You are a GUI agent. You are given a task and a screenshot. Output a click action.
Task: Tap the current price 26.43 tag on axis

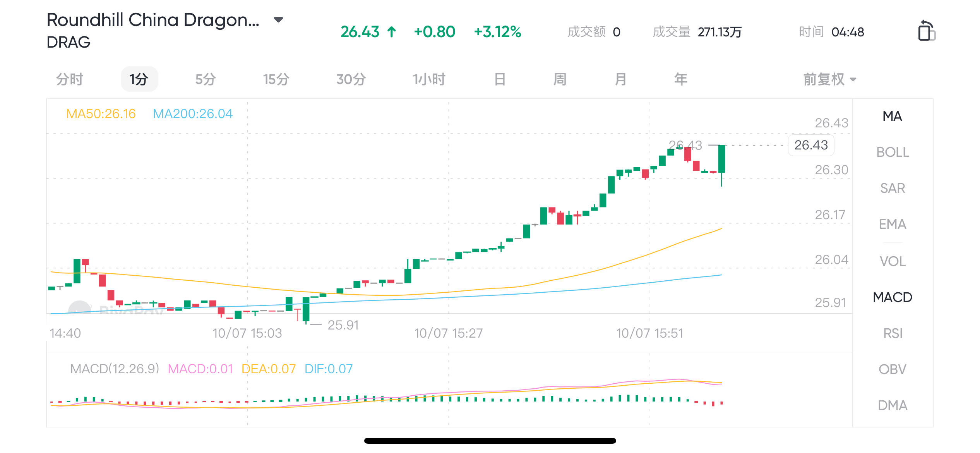811,145
